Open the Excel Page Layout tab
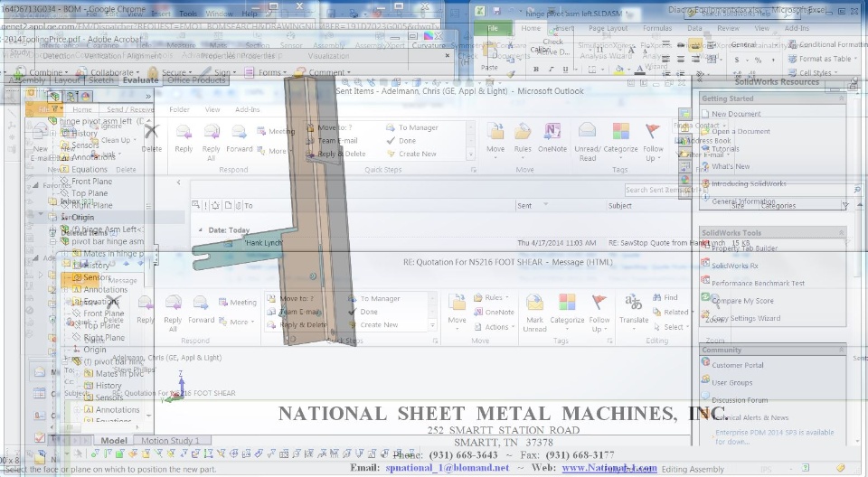 [x=608, y=28]
